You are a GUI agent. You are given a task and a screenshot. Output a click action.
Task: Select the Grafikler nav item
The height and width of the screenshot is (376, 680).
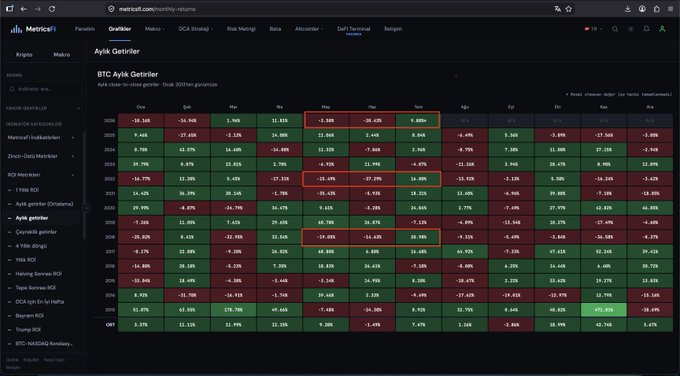pos(120,29)
